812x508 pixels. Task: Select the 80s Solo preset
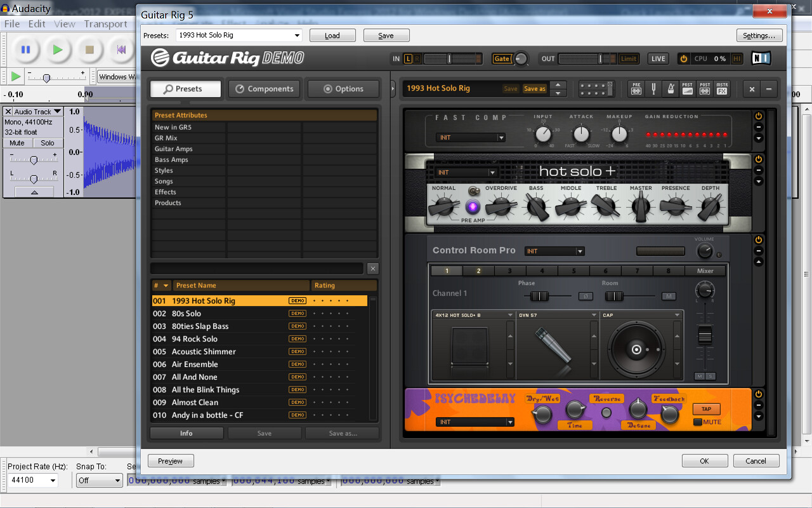pos(259,314)
